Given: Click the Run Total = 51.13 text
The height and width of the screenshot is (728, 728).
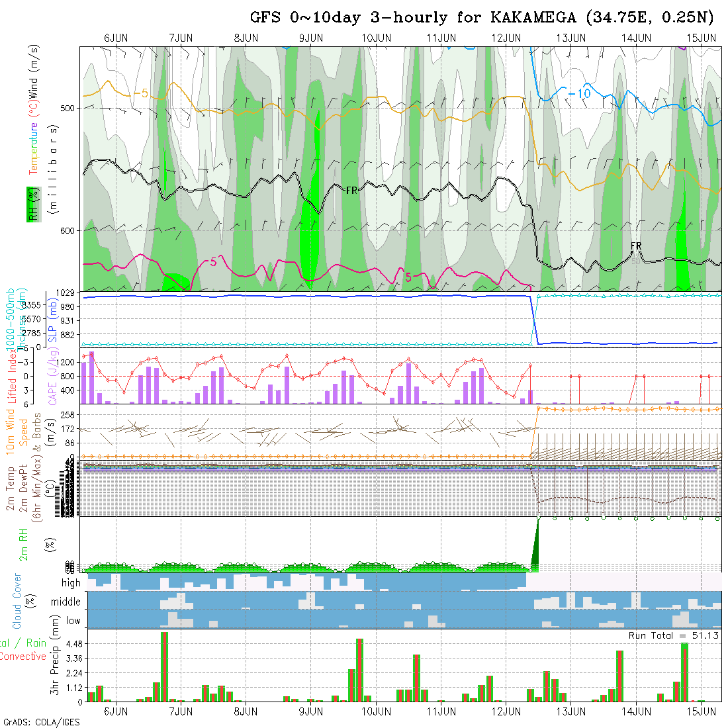Looking at the screenshot, I should point(674,635).
